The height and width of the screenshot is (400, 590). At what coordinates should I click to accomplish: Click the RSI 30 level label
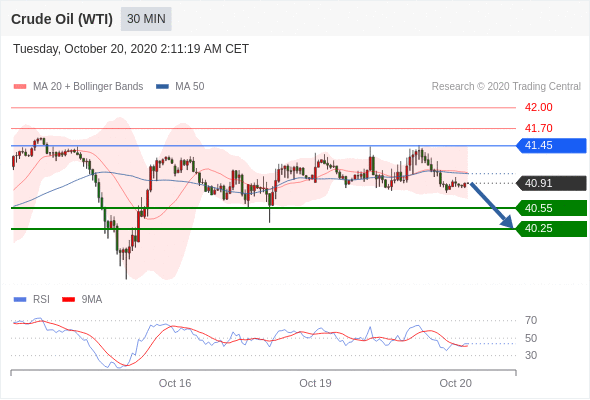tap(531, 355)
